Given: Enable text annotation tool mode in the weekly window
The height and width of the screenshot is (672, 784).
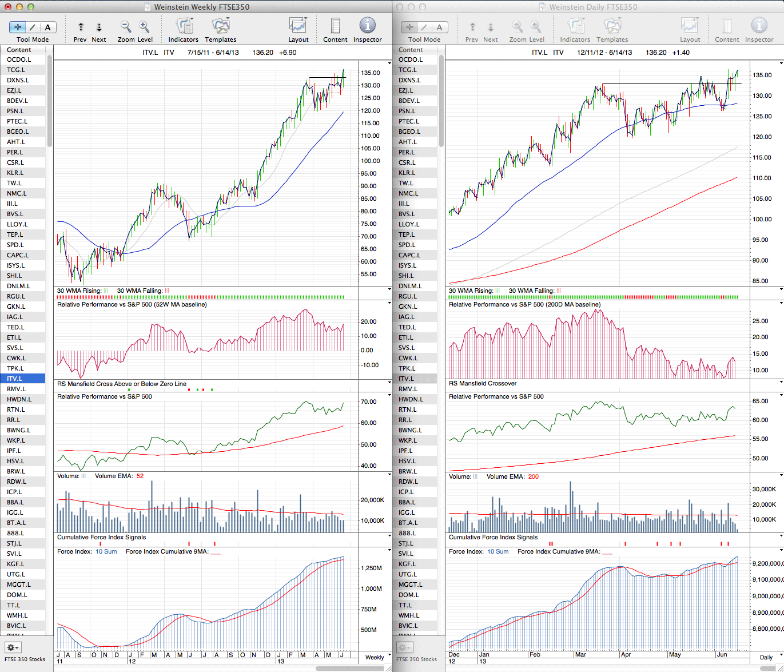Looking at the screenshot, I should coord(47,27).
